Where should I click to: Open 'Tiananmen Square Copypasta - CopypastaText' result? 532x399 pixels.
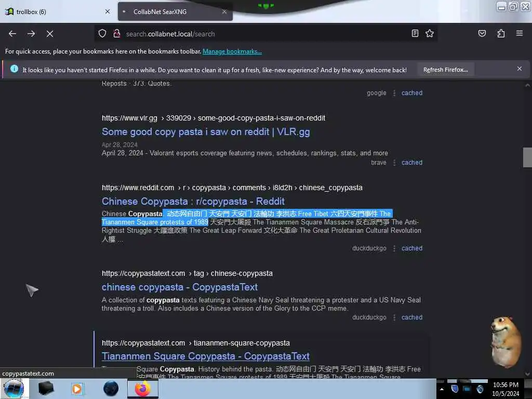point(206,356)
